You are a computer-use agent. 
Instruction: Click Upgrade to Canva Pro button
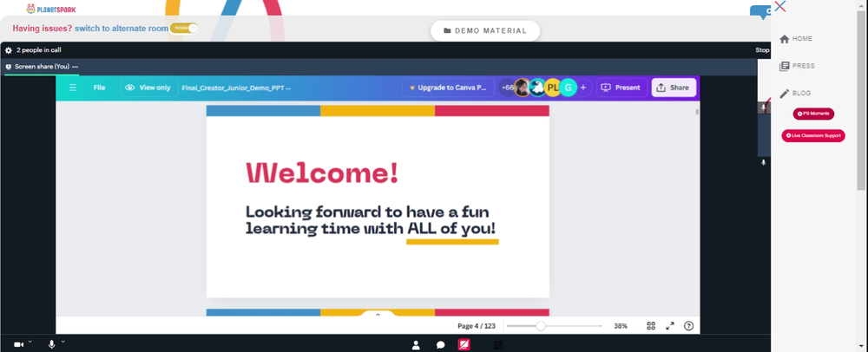[x=449, y=88]
